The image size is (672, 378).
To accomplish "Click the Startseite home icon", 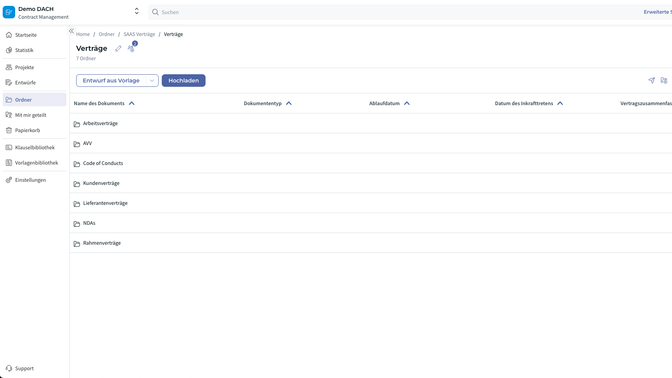I will click(x=9, y=35).
